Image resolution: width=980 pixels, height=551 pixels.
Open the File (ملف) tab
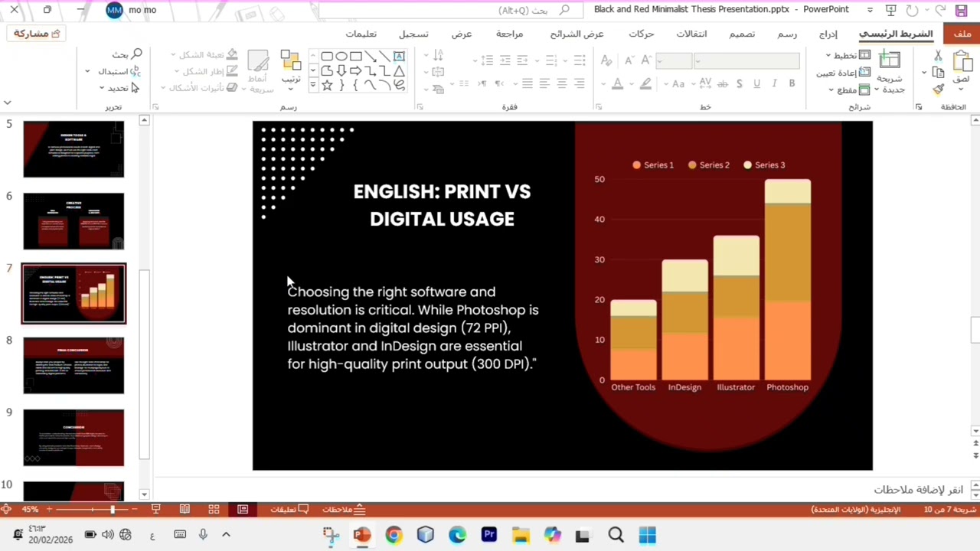point(962,34)
